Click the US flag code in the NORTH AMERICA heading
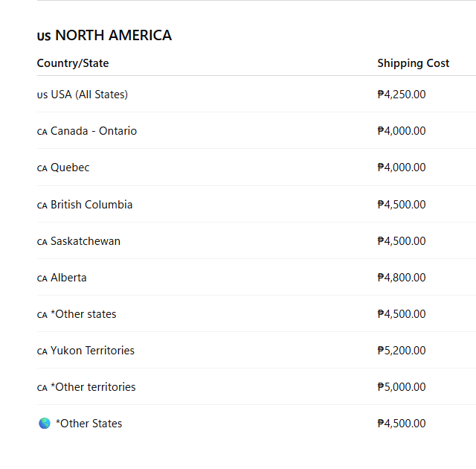Viewport: 476px width, 469px height. pyautogui.click(x=44, y=36)
